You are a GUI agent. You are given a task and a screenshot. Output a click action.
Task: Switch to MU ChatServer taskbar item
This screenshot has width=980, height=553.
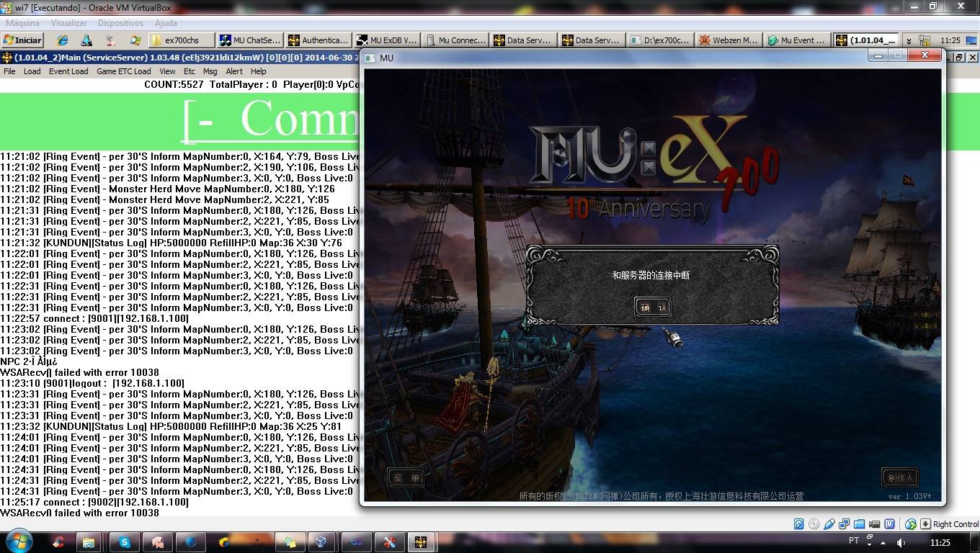click(250, 40)
